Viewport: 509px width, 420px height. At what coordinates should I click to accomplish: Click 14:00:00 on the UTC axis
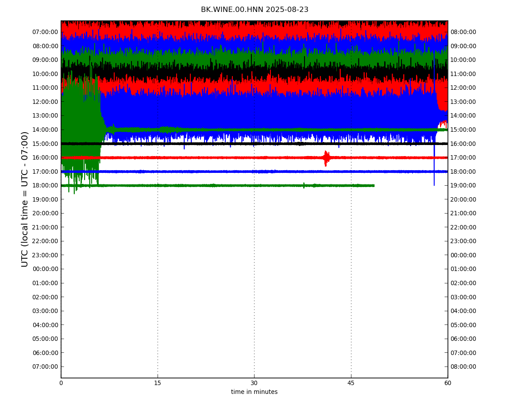[45, 130]
